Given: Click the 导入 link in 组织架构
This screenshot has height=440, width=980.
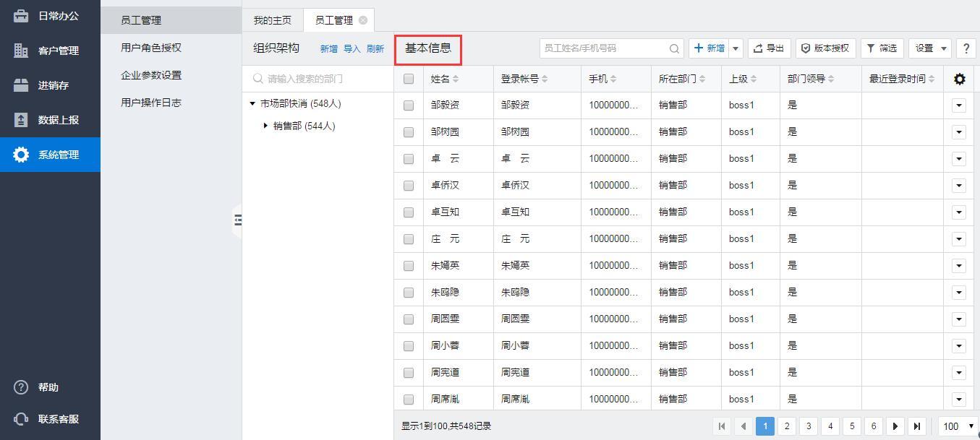Looking at the screenshot, I should (351, 48).
